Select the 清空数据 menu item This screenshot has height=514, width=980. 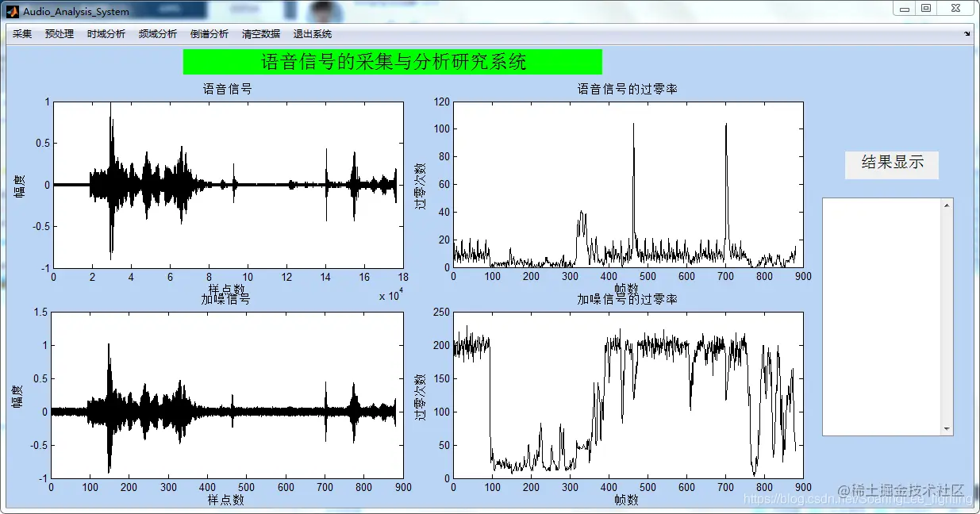pyautogui.click(x=261, y=34)
